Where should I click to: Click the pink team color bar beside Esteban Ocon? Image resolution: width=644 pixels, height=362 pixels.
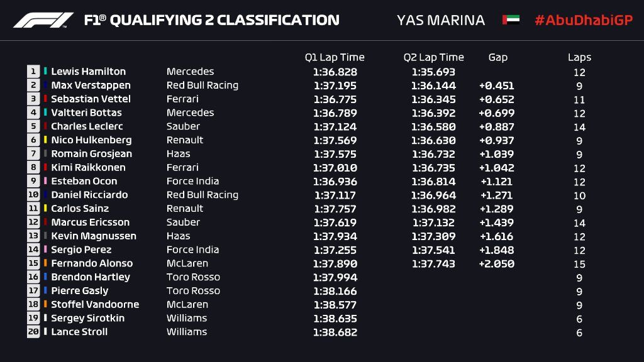(x=46, y=181)
